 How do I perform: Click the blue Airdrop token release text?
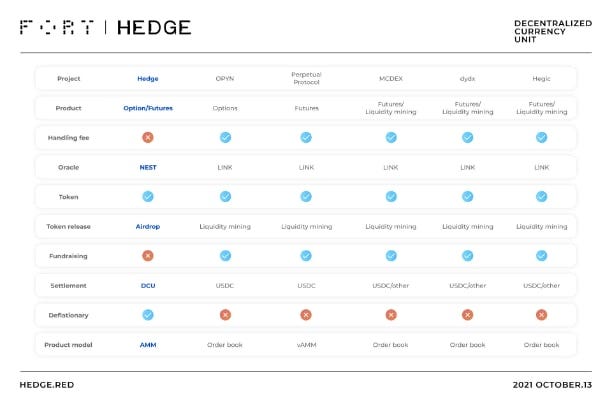(148, 226)
